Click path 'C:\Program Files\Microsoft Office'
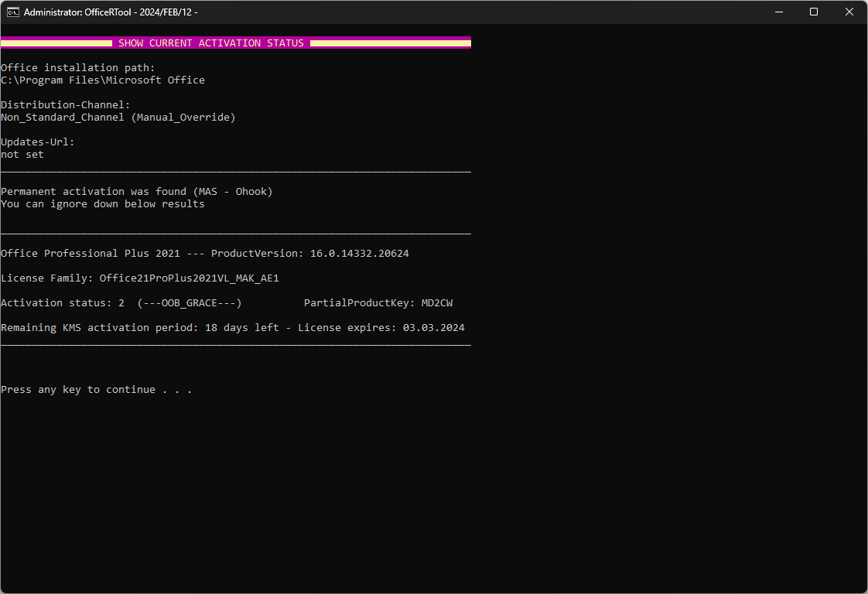 pos(103,80)
